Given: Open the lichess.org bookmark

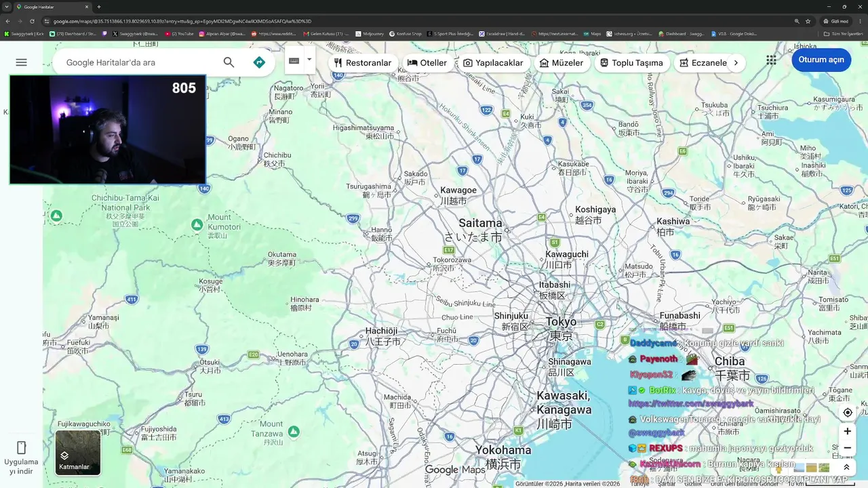Looking at the screenshot, I should pos(629,33).
